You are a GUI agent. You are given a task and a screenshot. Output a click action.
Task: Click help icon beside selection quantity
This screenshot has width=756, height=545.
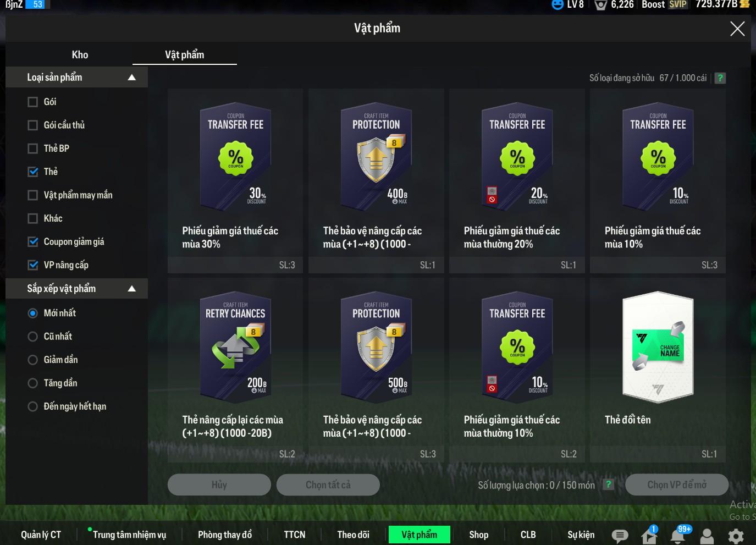[608, 485]
